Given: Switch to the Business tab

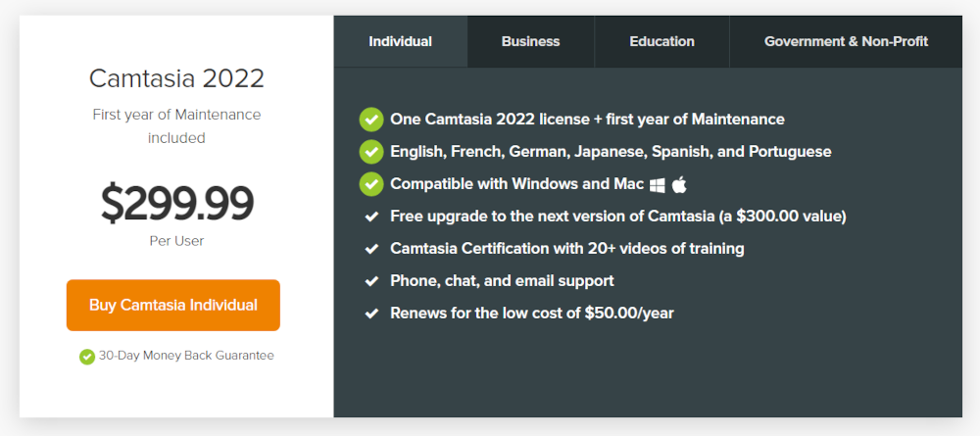Looking at the screenshot, I should pyautogui.click(x=530, y=42).
